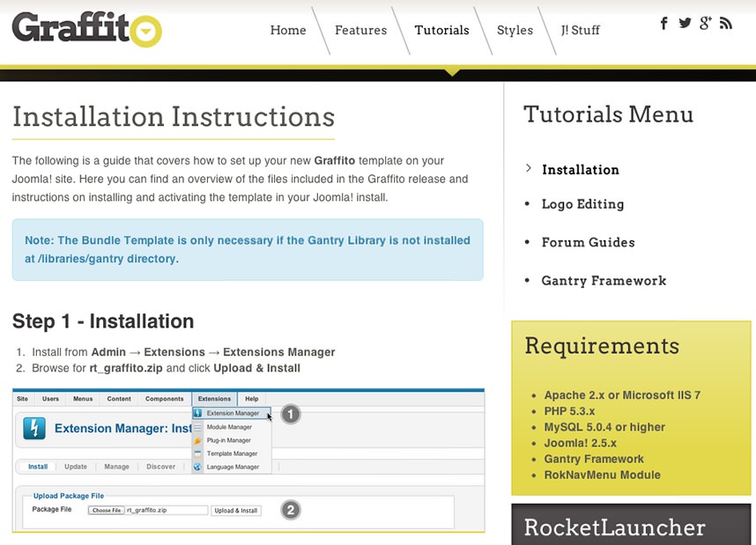Click the Requirements box heading
This screenshot has width=756, height=545.
[x=602, y=345]
